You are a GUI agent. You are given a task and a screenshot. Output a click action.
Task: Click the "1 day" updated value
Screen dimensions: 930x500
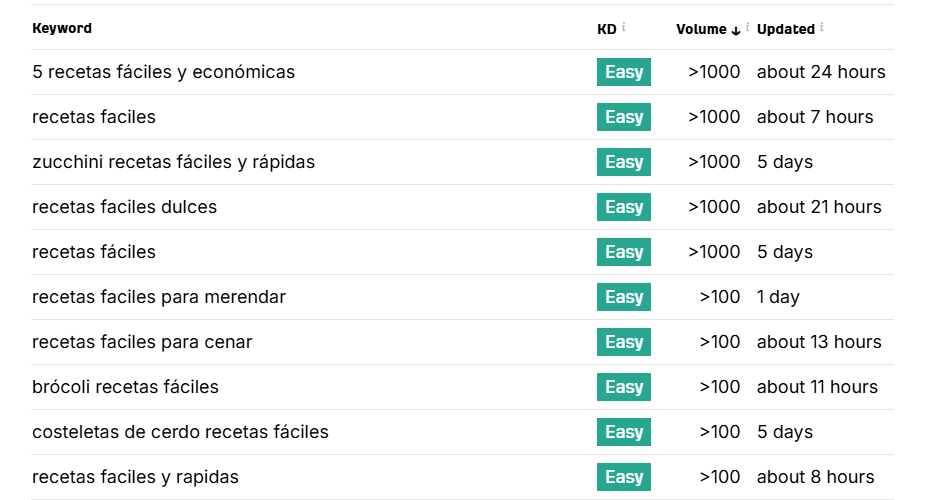778,297
